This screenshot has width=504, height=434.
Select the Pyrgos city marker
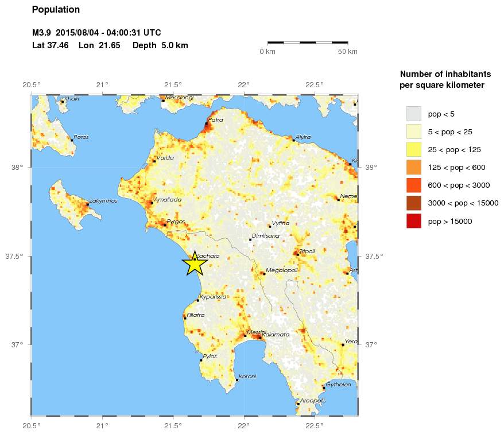(x=165, y=224)
